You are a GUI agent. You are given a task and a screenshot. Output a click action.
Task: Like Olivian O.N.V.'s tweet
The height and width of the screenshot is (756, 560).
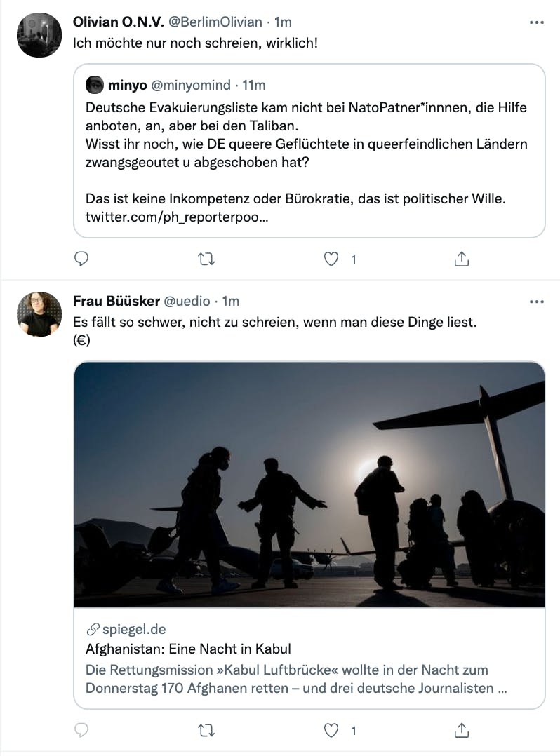point(331,259)
